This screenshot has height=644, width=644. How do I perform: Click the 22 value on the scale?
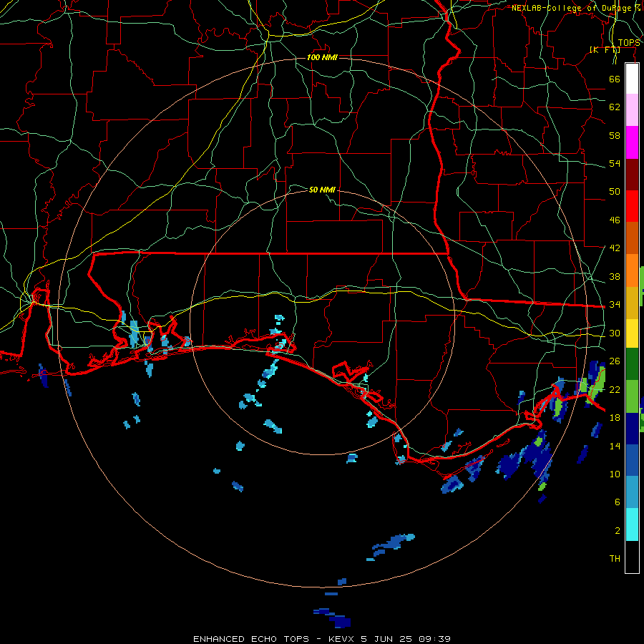click(x=615, y=389)
